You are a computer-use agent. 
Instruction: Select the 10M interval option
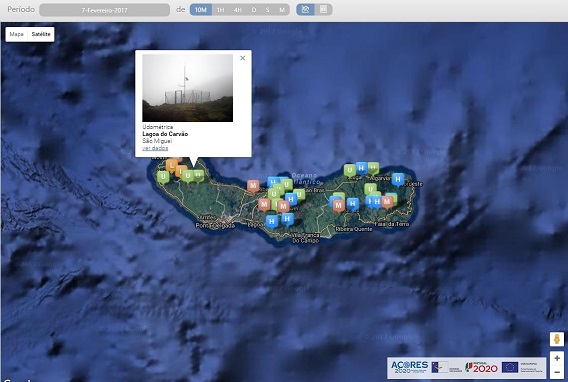pyautogui.click(x=201, y=10)
